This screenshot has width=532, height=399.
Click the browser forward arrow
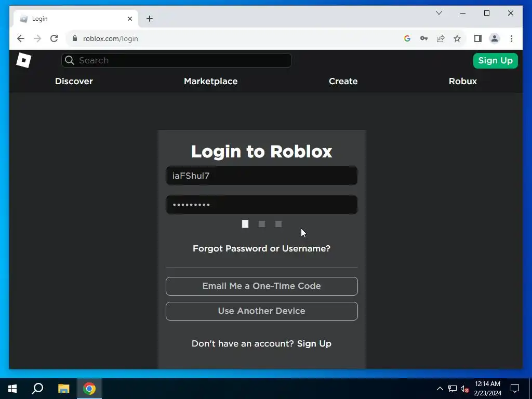[37, 38]
